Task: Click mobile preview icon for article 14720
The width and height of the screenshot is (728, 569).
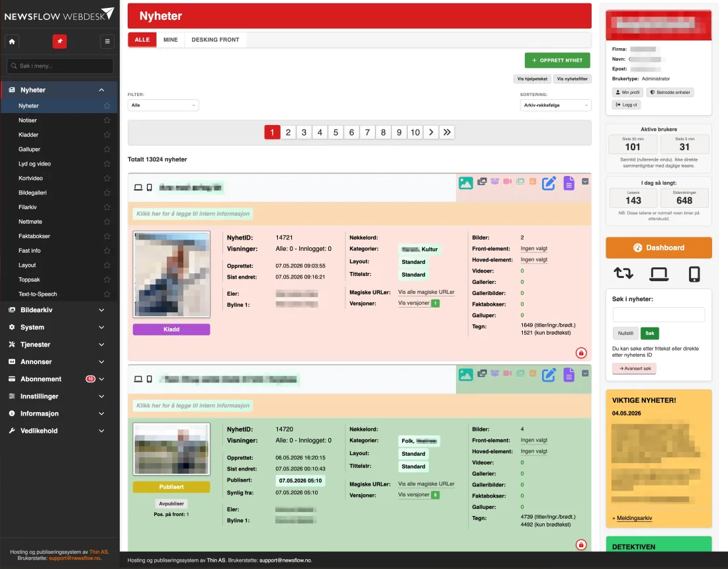Action: click(x=150, y=379)
